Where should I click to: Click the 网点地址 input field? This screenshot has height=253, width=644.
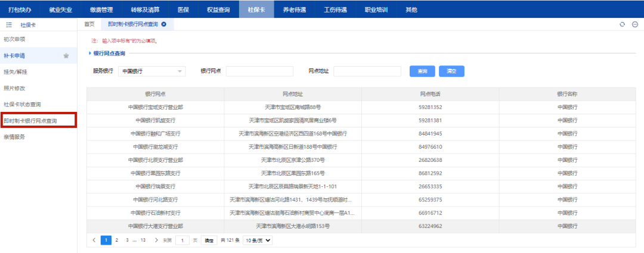click(x=367, y=71)
